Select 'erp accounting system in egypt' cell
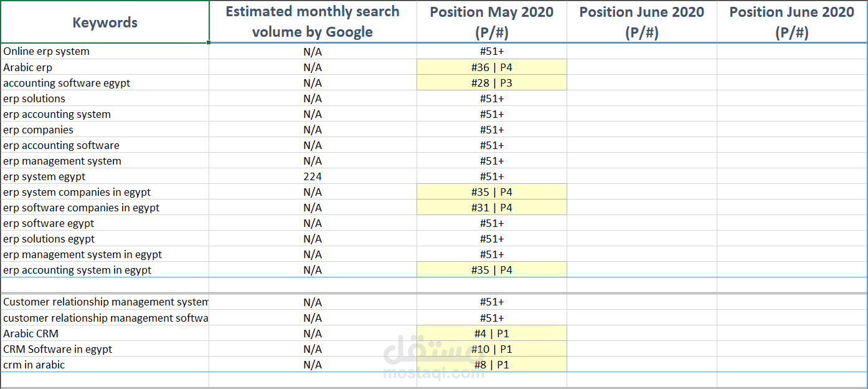The width and height of the screenshot is (868, 389). pyautogui.click(x=105, y=270)
